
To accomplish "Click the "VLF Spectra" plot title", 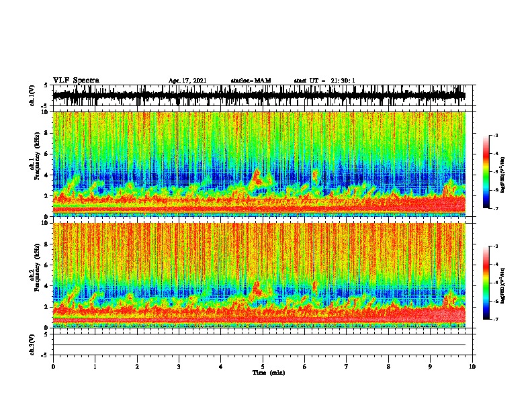I will 76,80.
